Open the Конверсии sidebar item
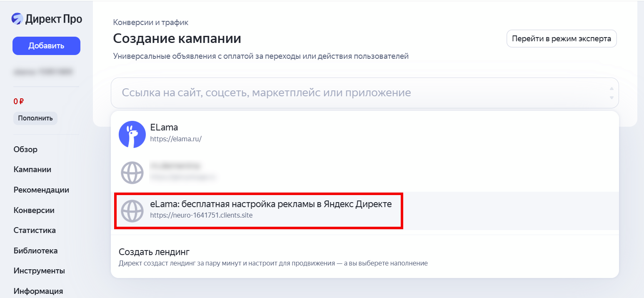The image size is (644, 298). (x=34, y=210)
